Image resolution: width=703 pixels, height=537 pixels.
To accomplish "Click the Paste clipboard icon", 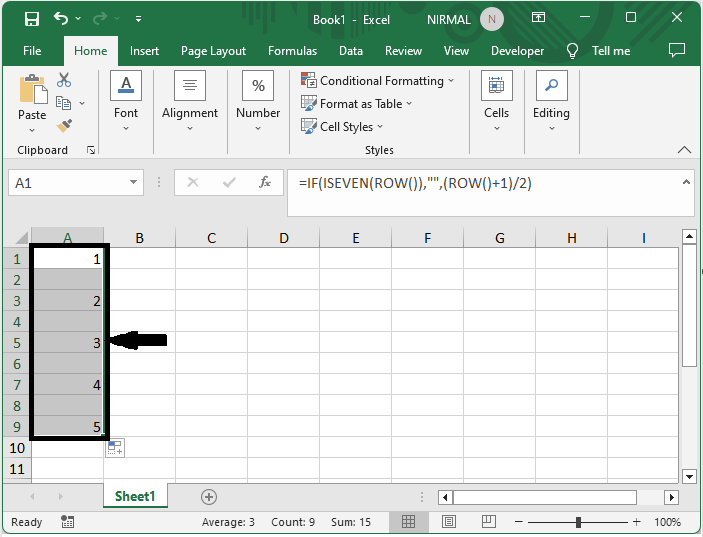I will [33, 89].
